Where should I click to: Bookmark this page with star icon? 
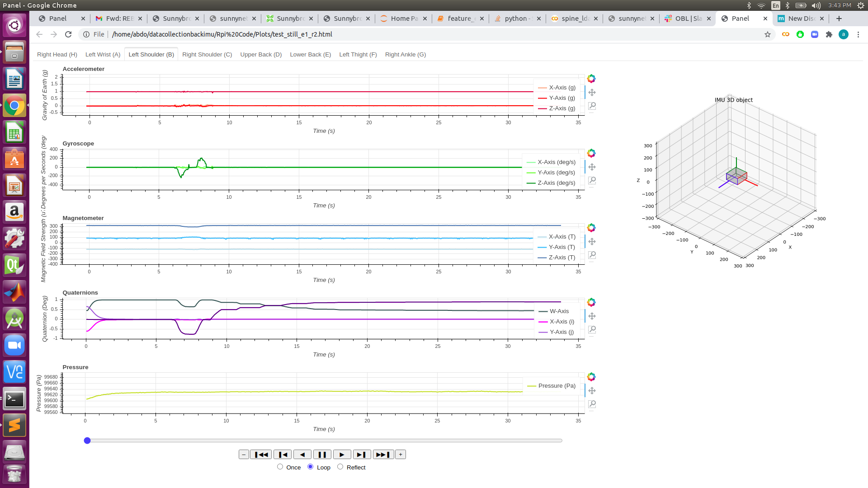pos(767,34)
